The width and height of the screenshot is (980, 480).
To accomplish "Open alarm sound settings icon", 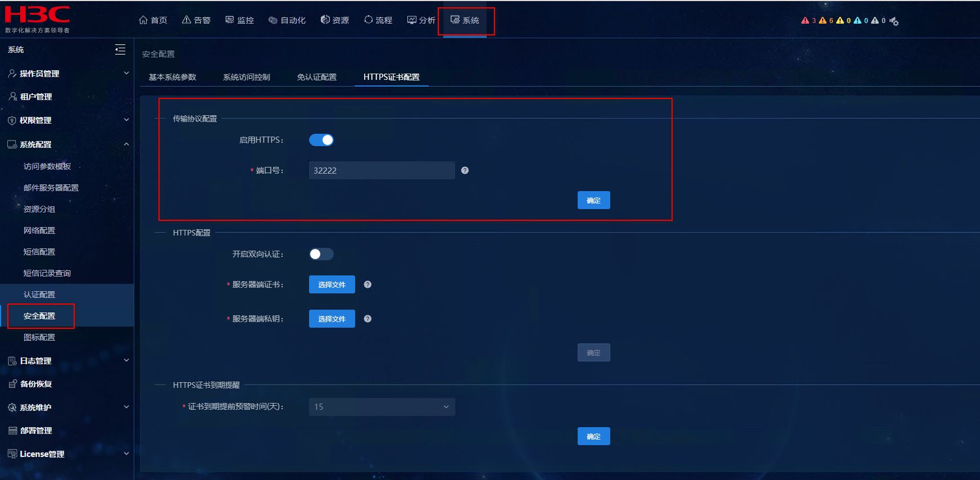I will point(894,21).
